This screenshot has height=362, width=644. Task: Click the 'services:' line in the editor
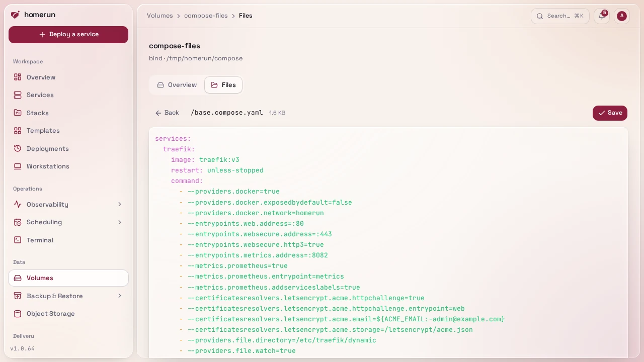(173, 139)
